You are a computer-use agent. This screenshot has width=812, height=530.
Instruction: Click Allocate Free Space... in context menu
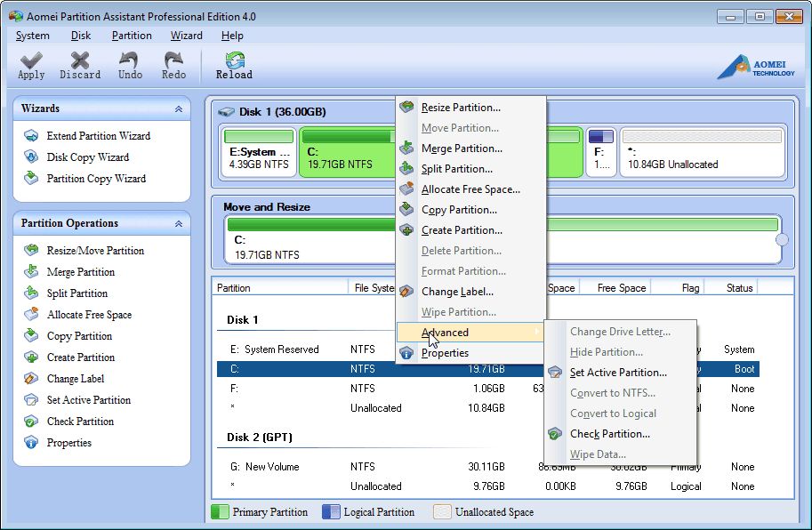(470, 189)
